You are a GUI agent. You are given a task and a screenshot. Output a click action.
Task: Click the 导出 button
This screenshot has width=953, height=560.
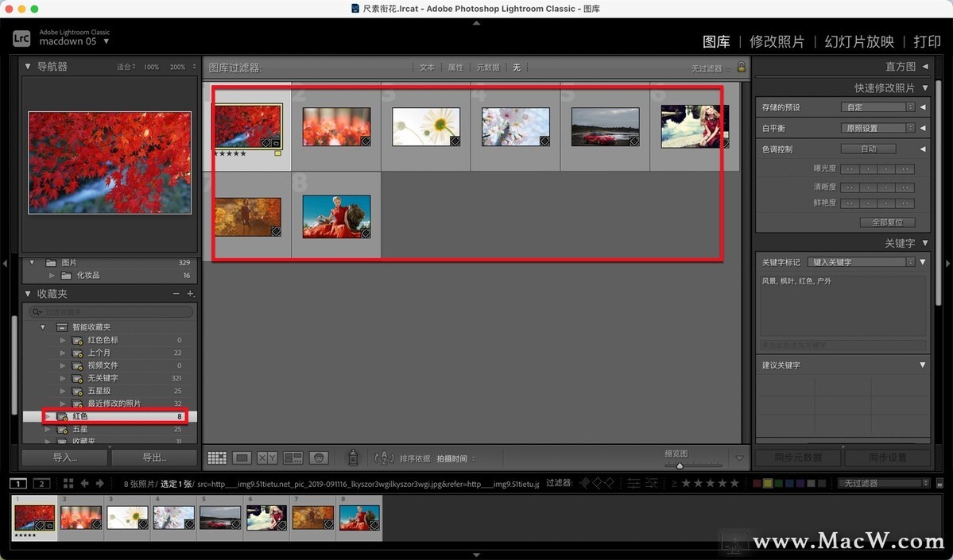click(x=154, y=458)
